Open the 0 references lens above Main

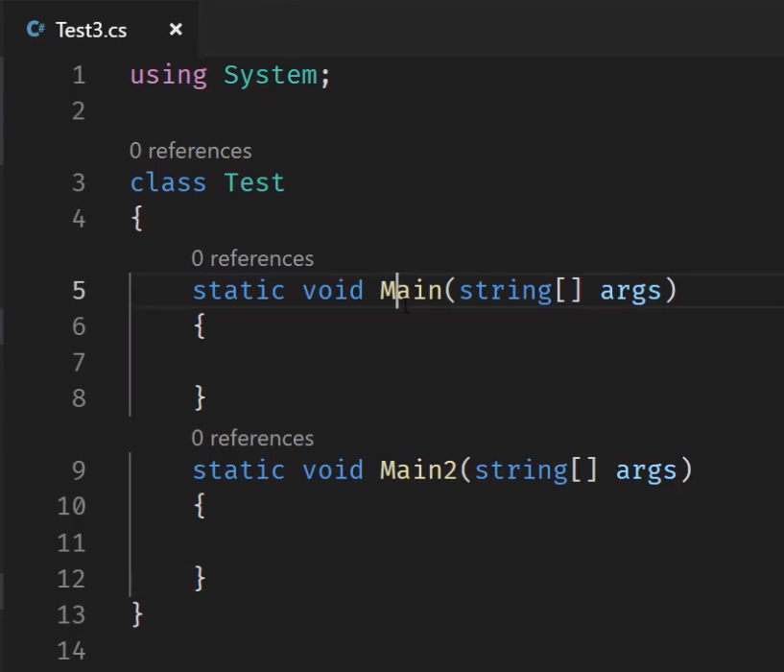point(252,258)
